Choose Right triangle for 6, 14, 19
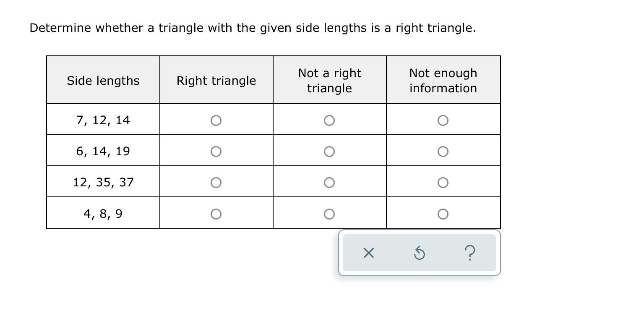Viewport: 644px width, 332px height. coord(216,152)
